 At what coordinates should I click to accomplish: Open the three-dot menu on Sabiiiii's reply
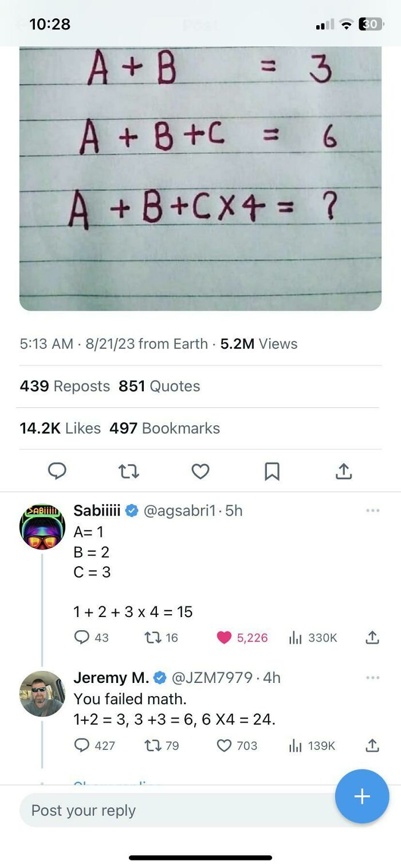point(373,510)
